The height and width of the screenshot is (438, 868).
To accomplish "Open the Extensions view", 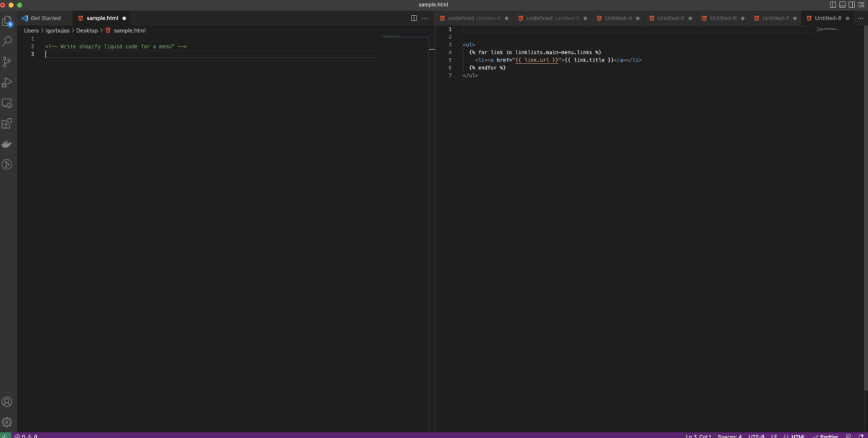I will pyautogui.click(x=7, y=124).
